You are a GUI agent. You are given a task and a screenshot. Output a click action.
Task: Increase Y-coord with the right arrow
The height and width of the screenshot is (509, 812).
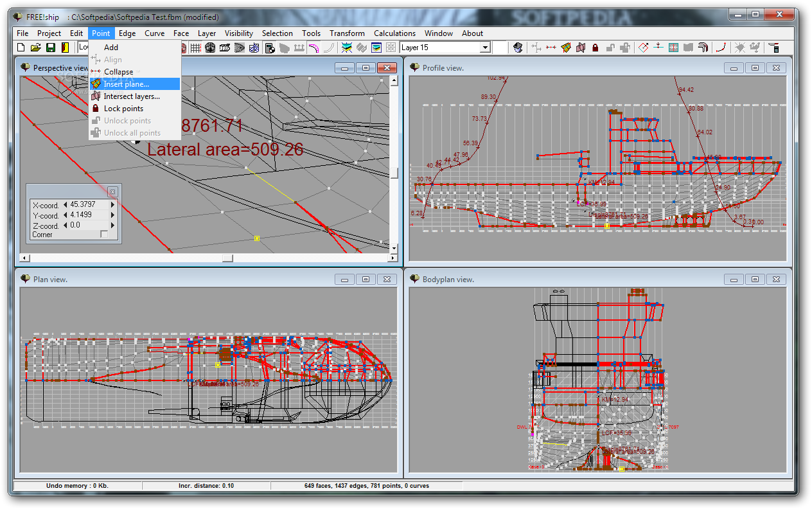113,215
